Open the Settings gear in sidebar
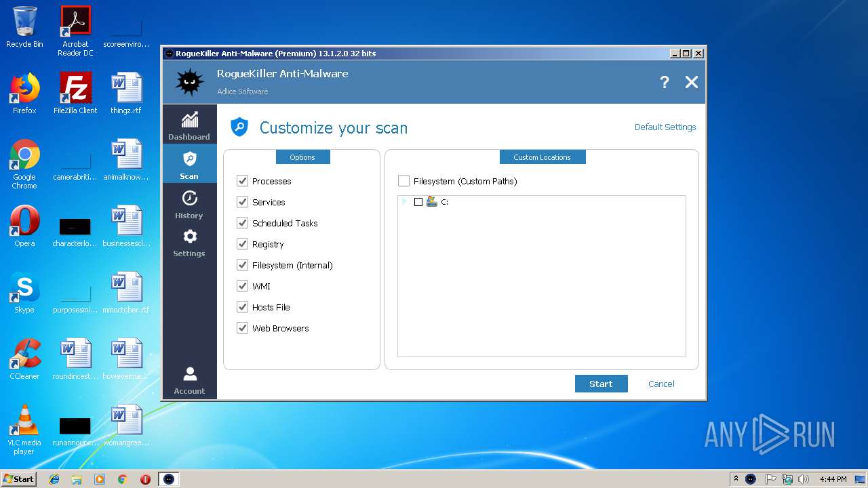The height and width of the screenshot is (488, 868). tap(189, 243)
